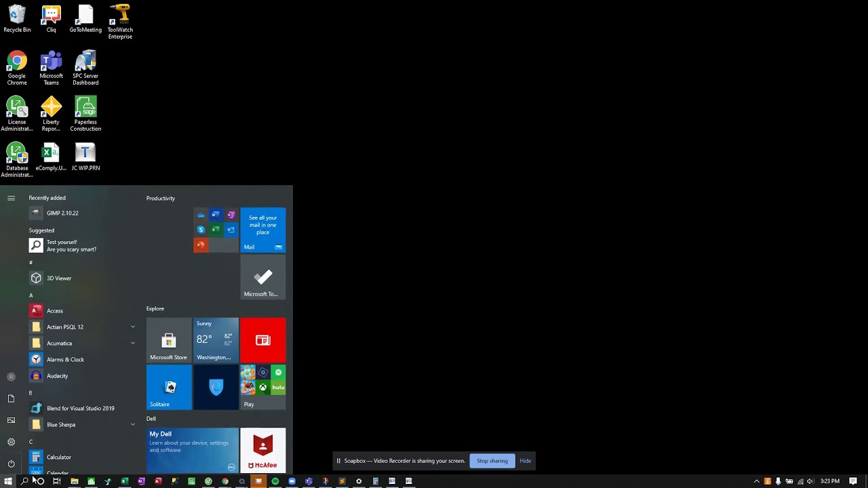868x488 pixels.
Task: Open the Play games folder tile
Action: 263,387
